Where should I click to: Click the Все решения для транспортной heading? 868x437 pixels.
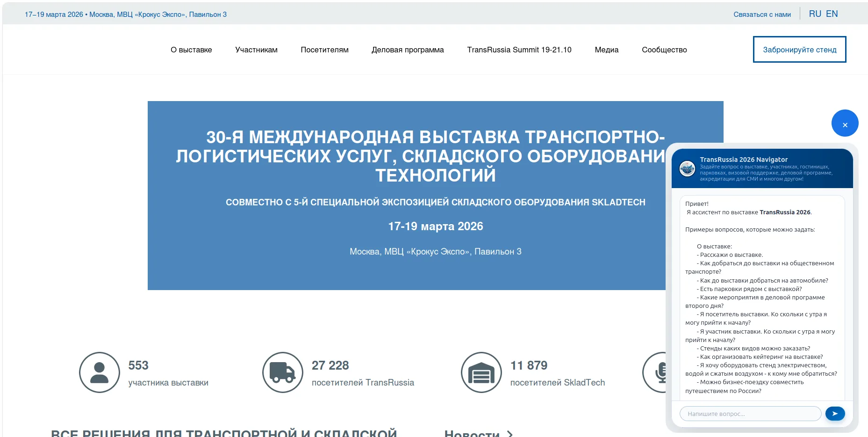tap(224, 433)
